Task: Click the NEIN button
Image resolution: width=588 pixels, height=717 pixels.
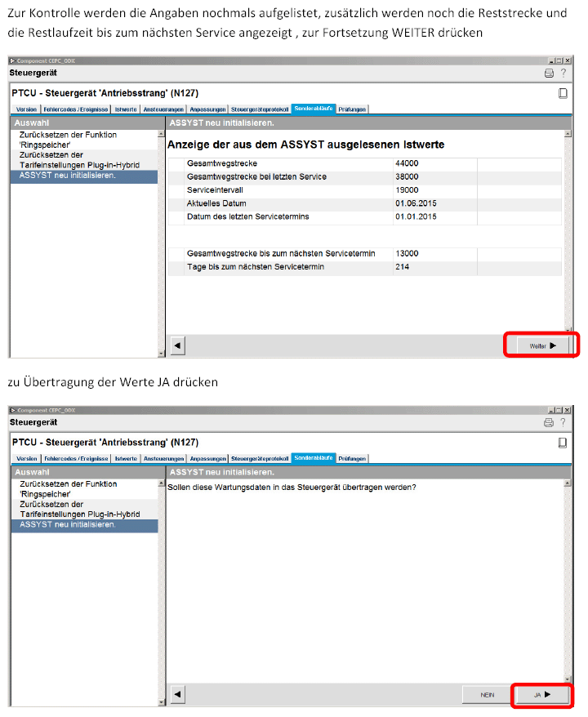Action: coord(487,695)
